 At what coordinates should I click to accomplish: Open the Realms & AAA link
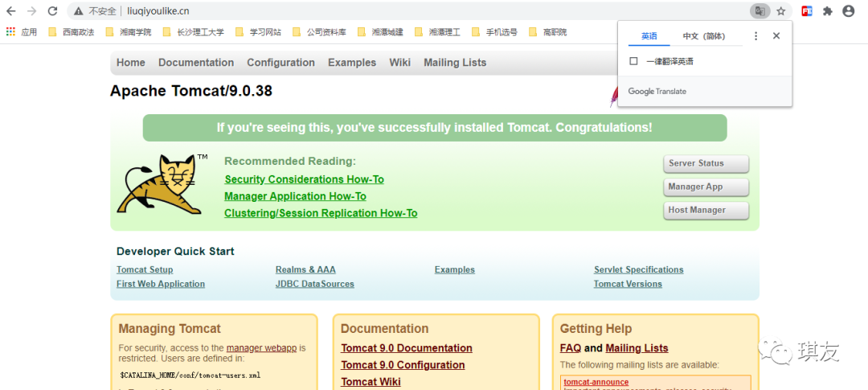pos(305,270)
